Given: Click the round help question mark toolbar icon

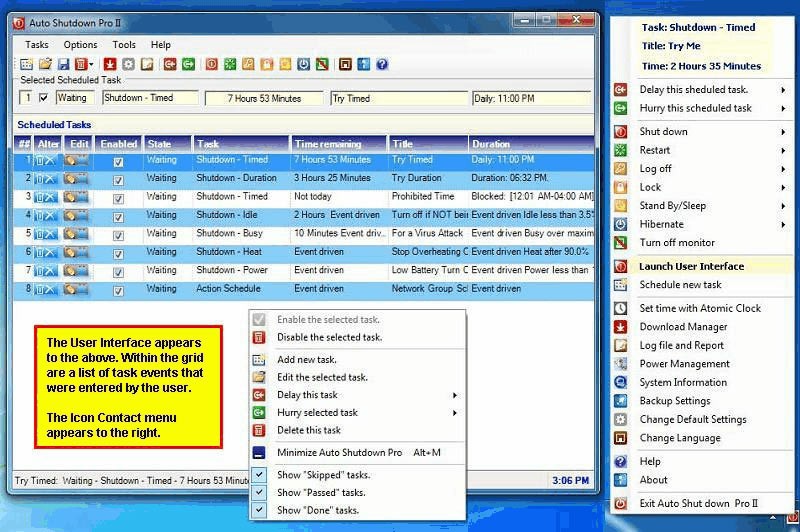Looking at the screenshot, I should [382, 64].
